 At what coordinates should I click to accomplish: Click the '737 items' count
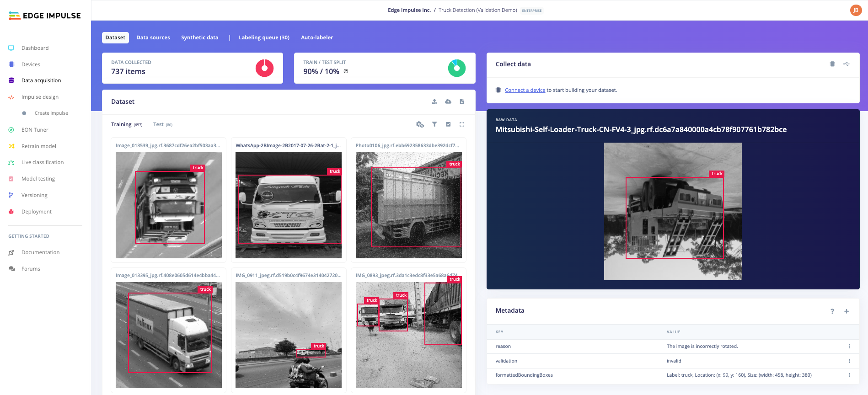pyautogui.click(x=128, y=72)
